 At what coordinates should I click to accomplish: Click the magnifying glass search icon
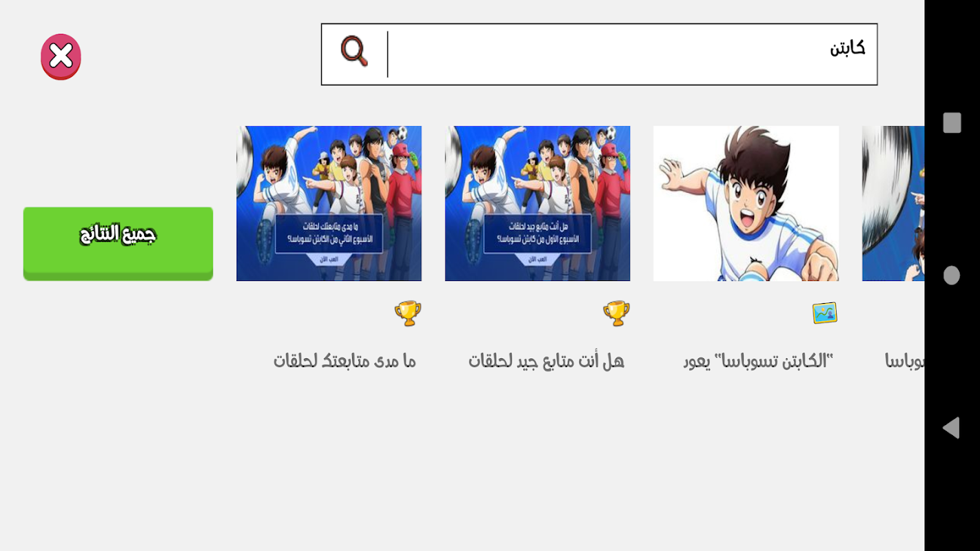pos(354,51)
